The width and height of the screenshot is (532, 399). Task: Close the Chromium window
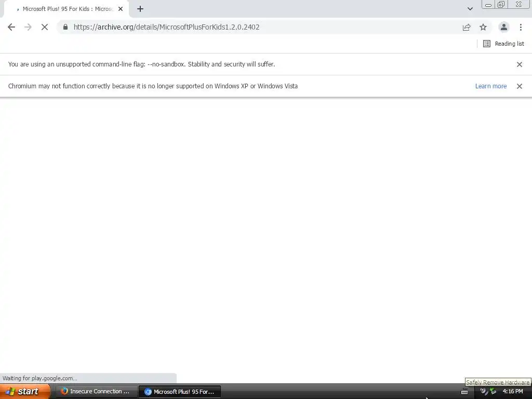click(x=519, y=5)
